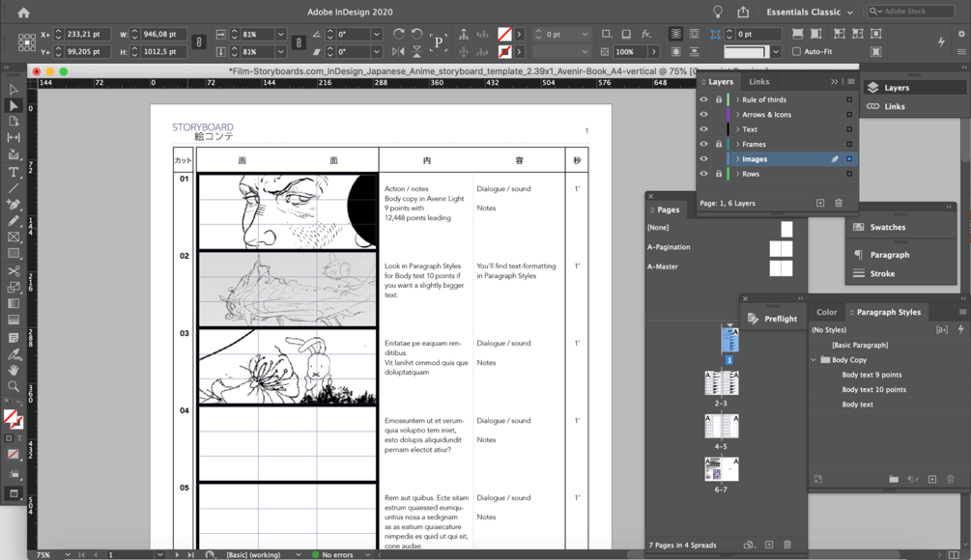Select the Rectangle Frame tool
The height and width of the screenshot is (560, 971).
(x=14, y=237)
